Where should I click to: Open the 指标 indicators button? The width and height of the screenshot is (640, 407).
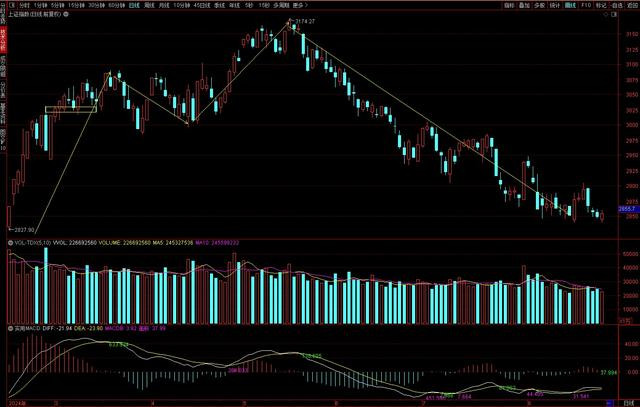509,5
